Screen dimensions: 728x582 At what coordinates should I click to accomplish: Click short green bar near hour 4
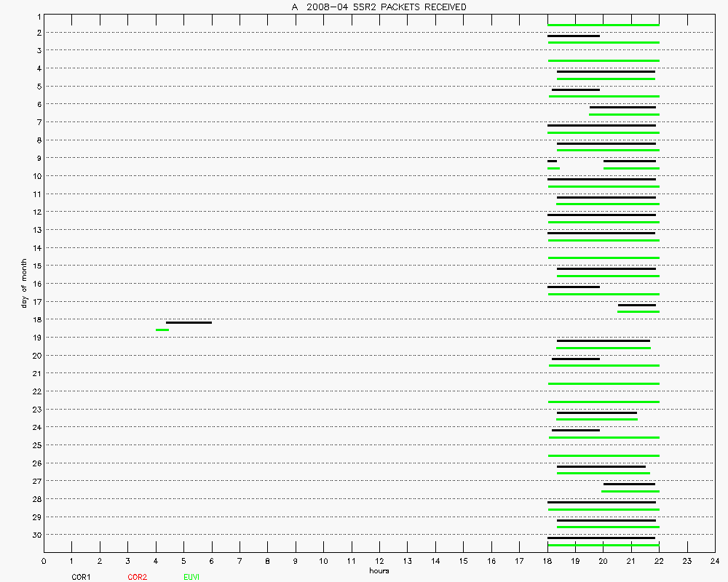coord(162,330)
